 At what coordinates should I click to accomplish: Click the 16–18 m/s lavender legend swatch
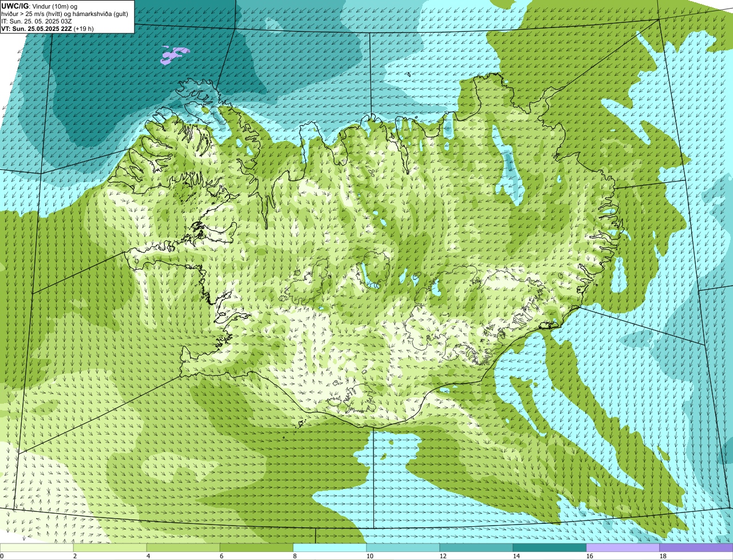pyautogui.click(x=623, y=547)
